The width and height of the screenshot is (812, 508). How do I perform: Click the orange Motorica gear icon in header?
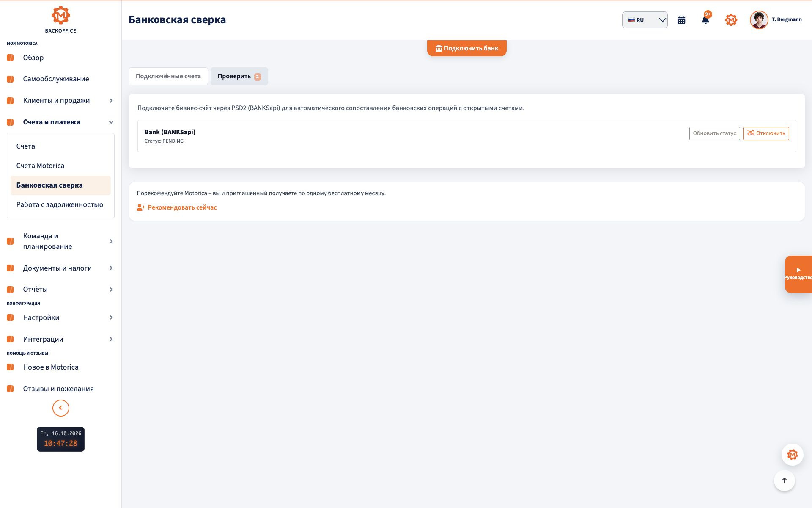[731, 20]
